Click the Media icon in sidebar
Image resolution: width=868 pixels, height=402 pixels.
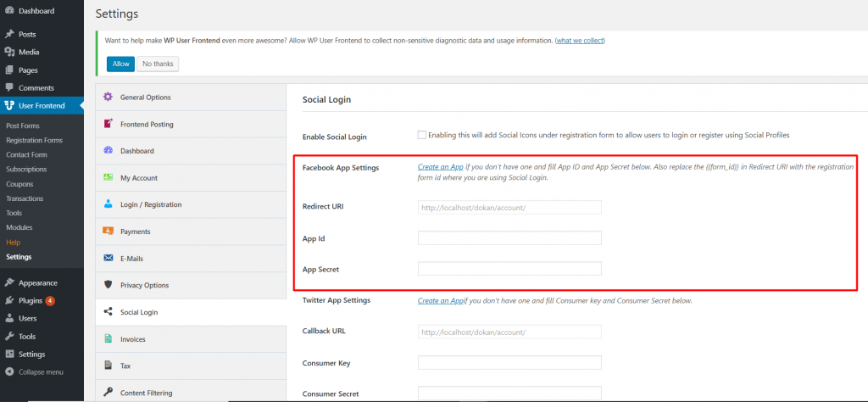coord(8,52)
